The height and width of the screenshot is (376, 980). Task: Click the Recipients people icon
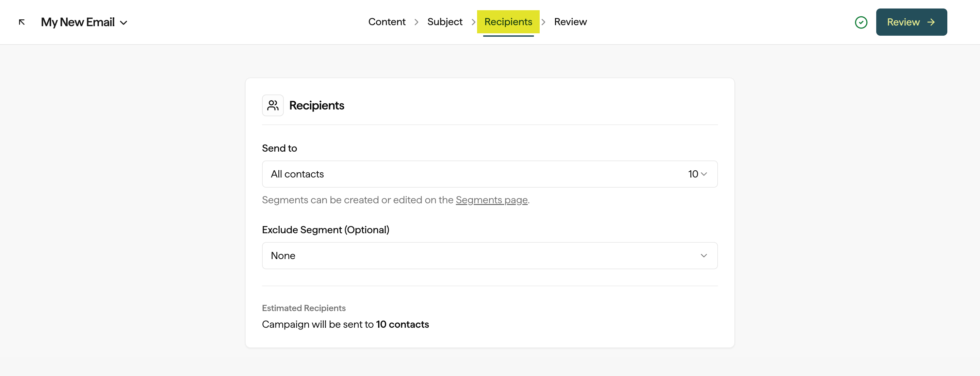[272, 105]
